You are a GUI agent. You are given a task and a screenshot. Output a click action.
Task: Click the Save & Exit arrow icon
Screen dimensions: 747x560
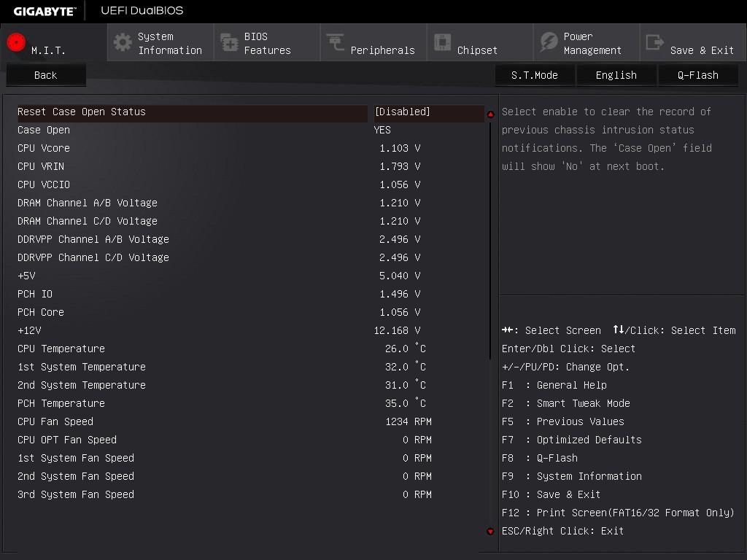point(654,42)
